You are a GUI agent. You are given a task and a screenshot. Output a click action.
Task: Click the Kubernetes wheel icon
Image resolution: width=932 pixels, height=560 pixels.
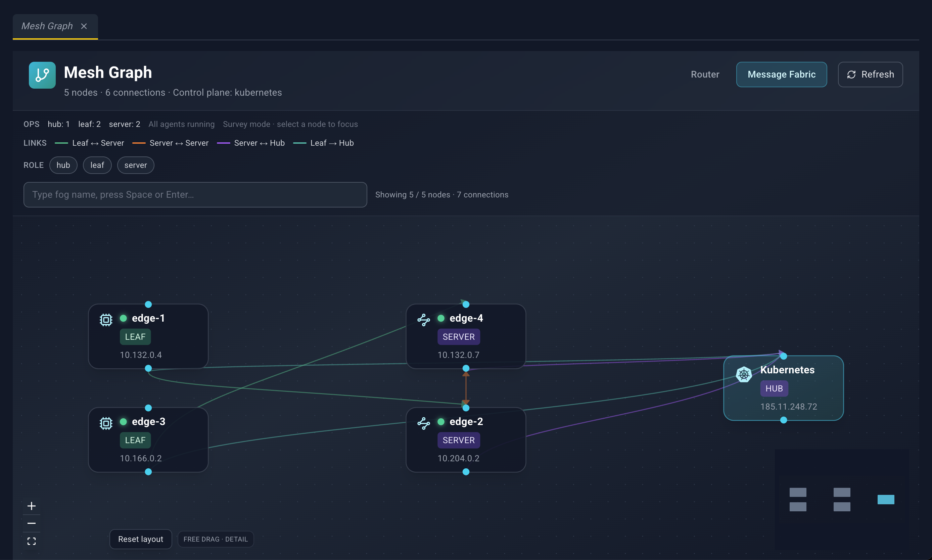click(744, 374)
